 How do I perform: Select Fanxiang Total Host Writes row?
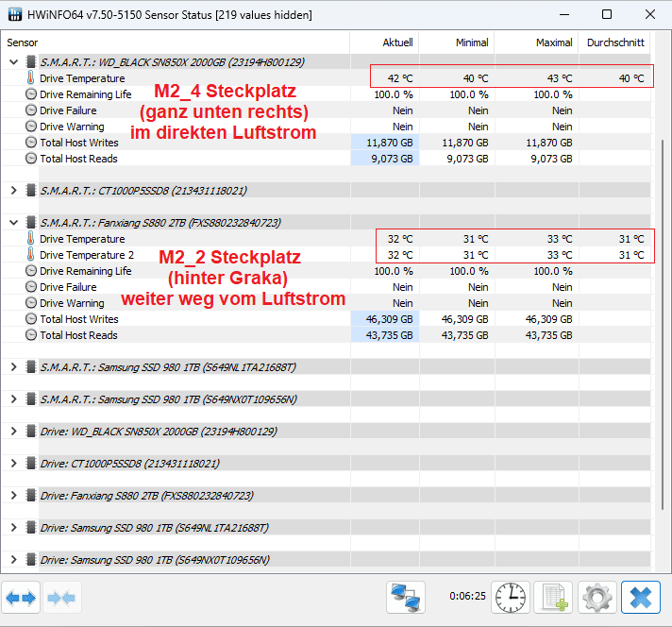point(326,319)
